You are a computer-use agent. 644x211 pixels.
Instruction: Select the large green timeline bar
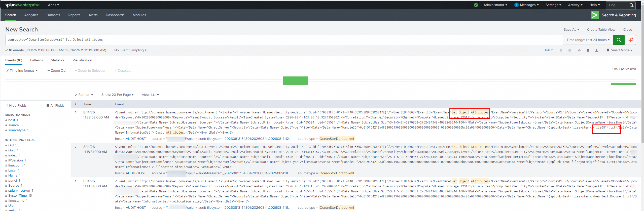coord(295,81)
